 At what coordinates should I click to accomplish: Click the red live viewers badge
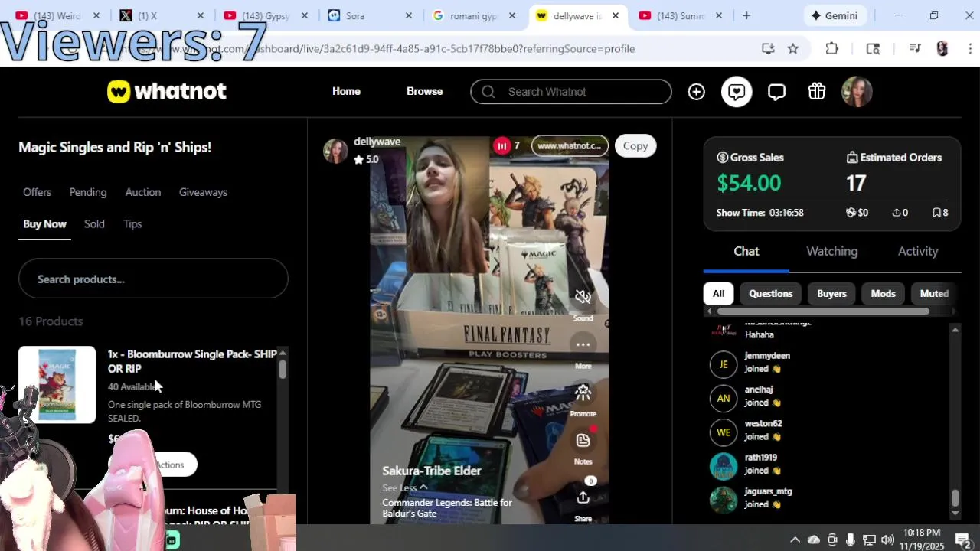[x=501, y=145]
